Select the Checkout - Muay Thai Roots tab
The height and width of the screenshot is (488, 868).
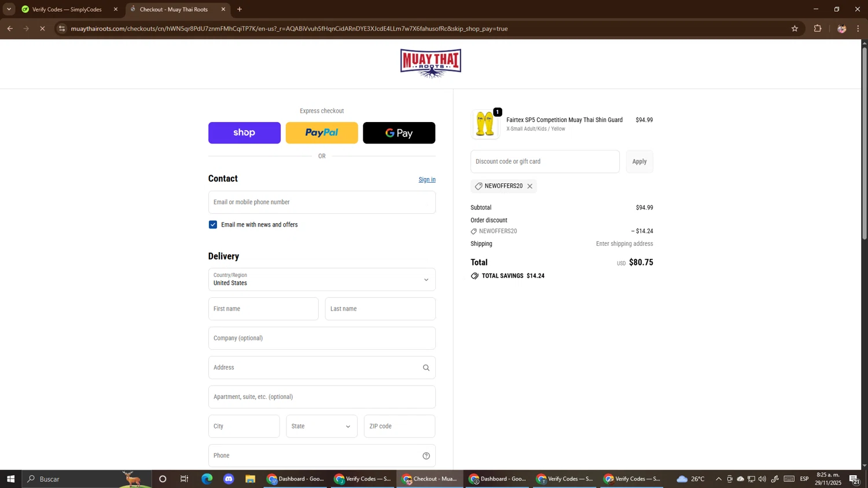174,9
